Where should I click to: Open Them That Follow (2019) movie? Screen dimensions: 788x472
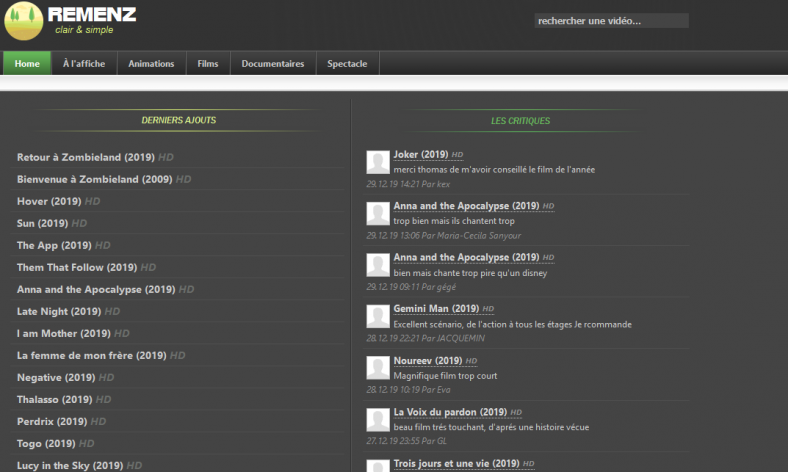click(76, 267)
